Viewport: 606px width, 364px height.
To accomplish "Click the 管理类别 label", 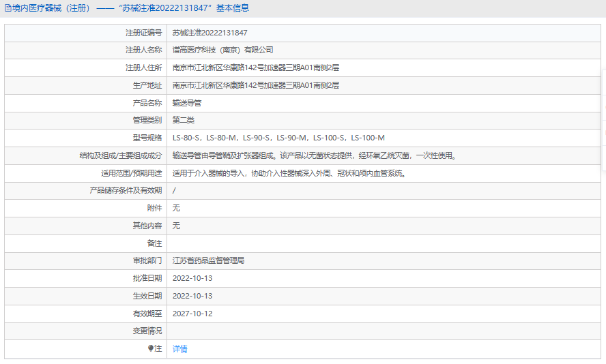I will coord(147,120).
